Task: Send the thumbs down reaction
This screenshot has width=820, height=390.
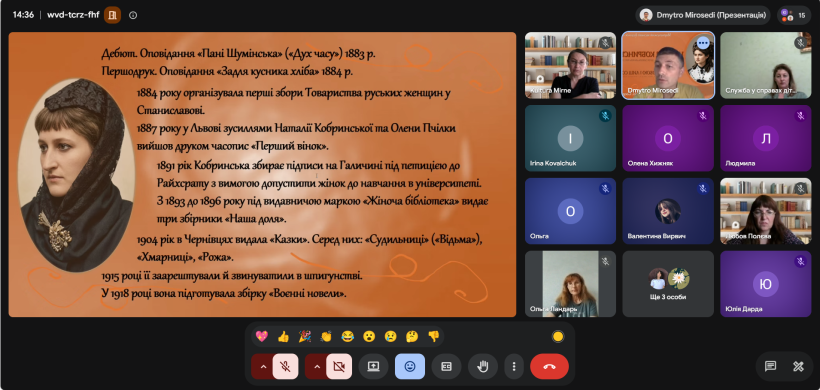Action: tap(434, 336)
